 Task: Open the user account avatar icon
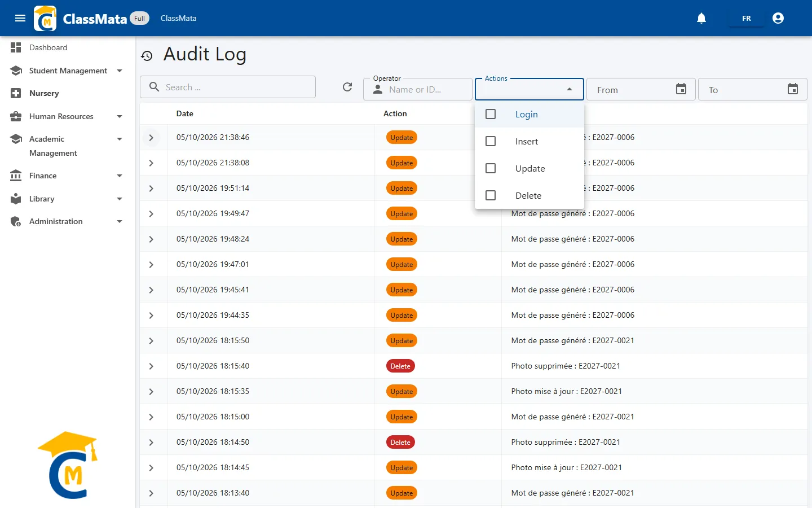point(778,18)
